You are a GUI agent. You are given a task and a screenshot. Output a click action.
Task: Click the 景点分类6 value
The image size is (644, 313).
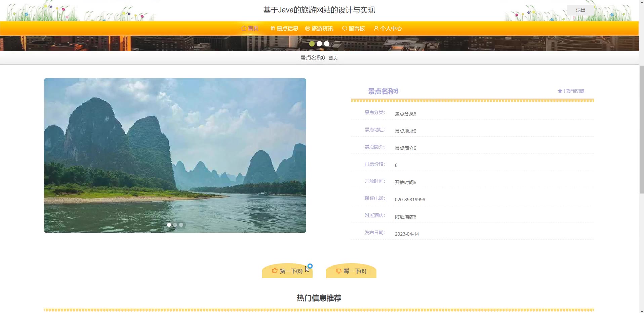point(405,114)
